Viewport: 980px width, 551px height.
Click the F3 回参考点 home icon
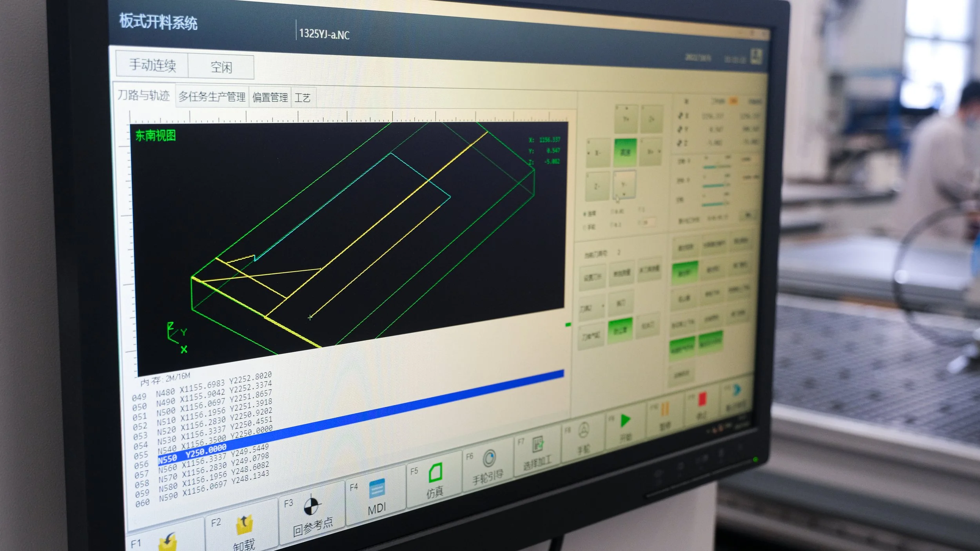click(312, 506)
